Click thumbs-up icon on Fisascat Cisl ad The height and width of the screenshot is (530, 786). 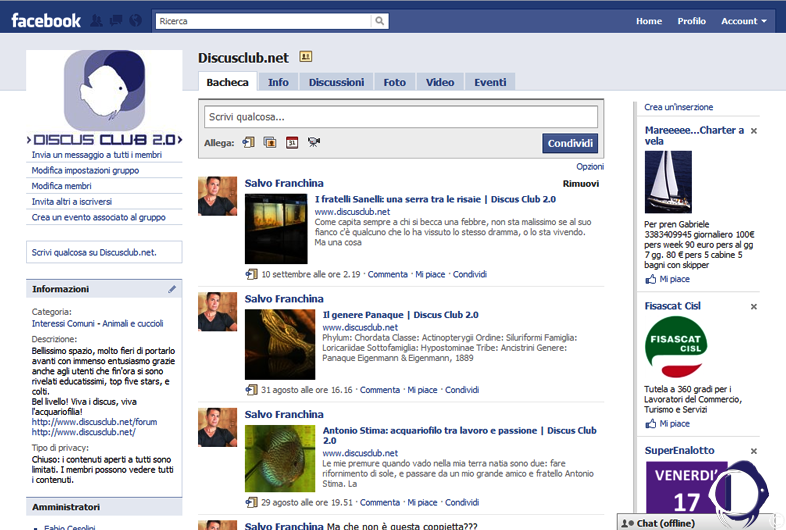click(x=651, y=424)
